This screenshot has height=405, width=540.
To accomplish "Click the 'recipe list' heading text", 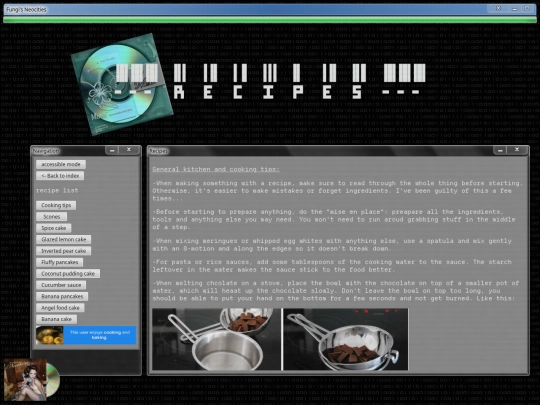I will [57, 190].
